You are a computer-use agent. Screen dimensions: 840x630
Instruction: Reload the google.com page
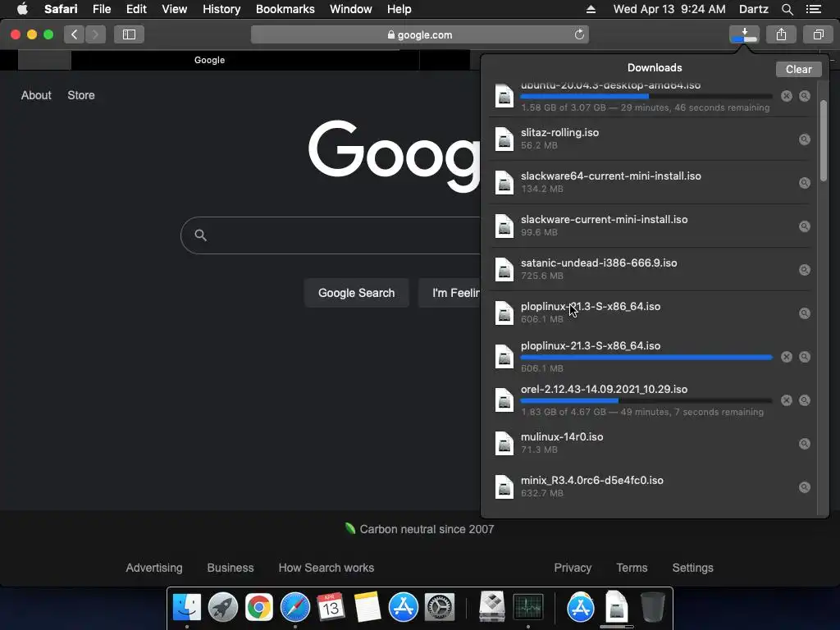pyautogui.click(x=579, y=34)
